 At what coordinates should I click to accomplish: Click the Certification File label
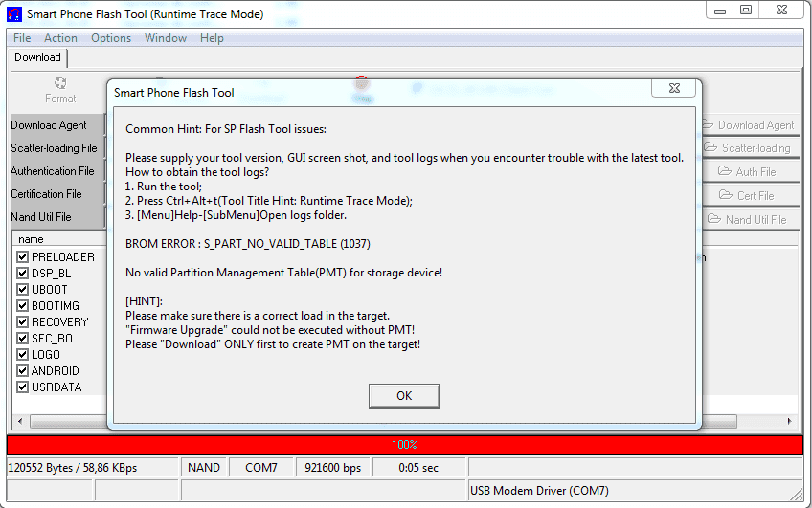click(46, 194)
